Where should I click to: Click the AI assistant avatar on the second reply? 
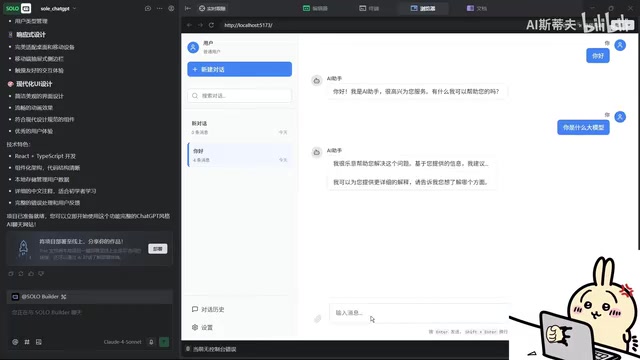tap(317, 152)
